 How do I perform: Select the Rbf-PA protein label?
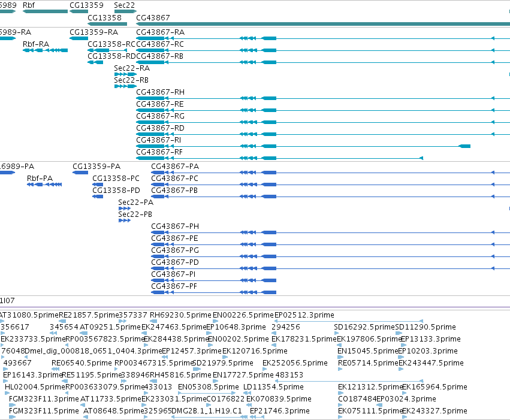point(40,179)
